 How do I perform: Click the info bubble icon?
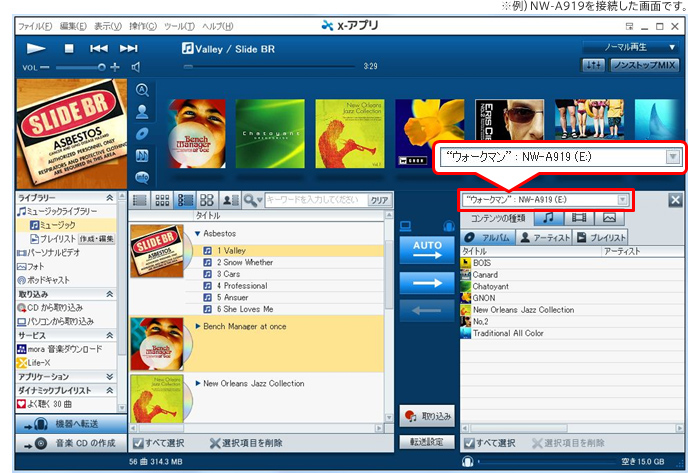click(x=142, y=177)
